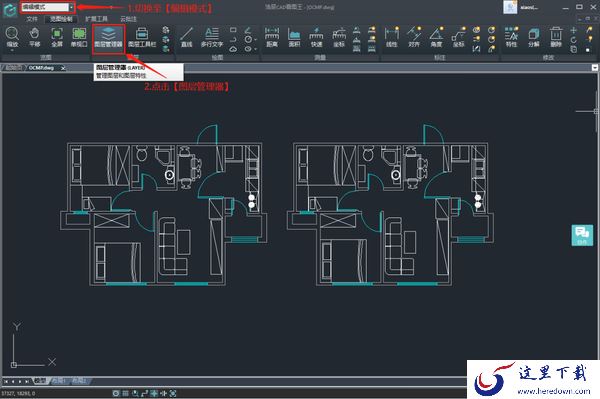Open the document tab list dropdown

click(595, 68)
